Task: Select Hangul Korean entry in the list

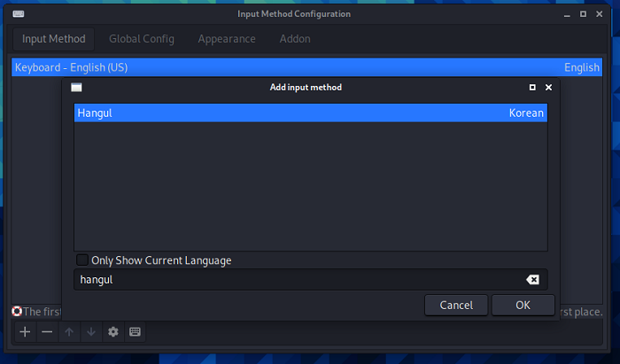Action: point(310,113)
